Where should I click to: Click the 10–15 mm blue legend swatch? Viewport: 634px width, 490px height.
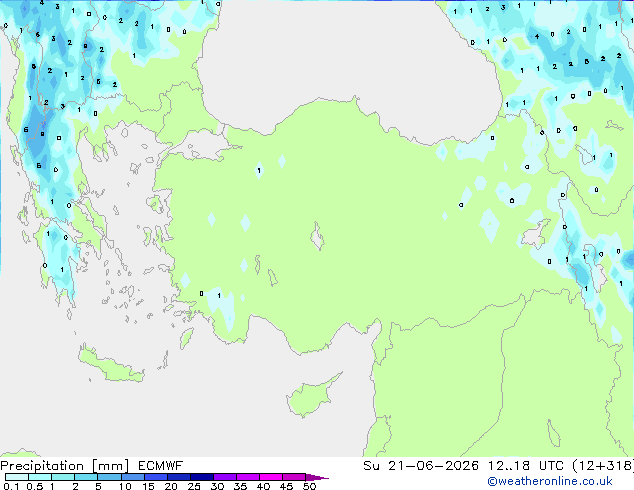coord(132,477)
